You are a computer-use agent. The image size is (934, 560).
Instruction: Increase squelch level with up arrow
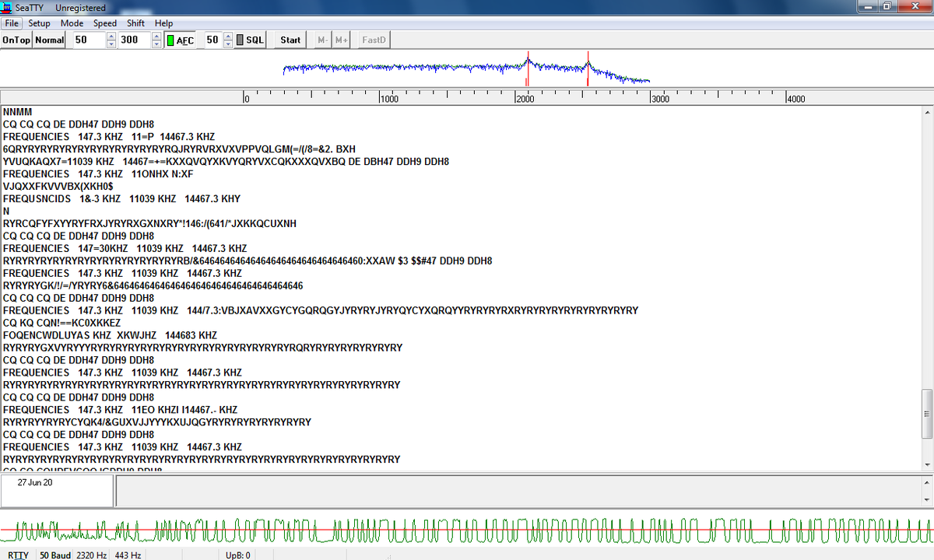[x=227, y=36]
